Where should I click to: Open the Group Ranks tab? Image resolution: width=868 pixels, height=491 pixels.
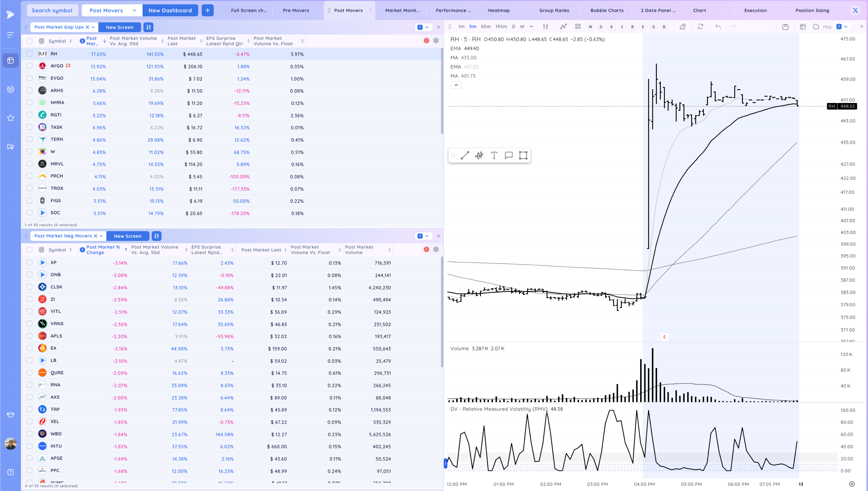[x=554, y=10]
